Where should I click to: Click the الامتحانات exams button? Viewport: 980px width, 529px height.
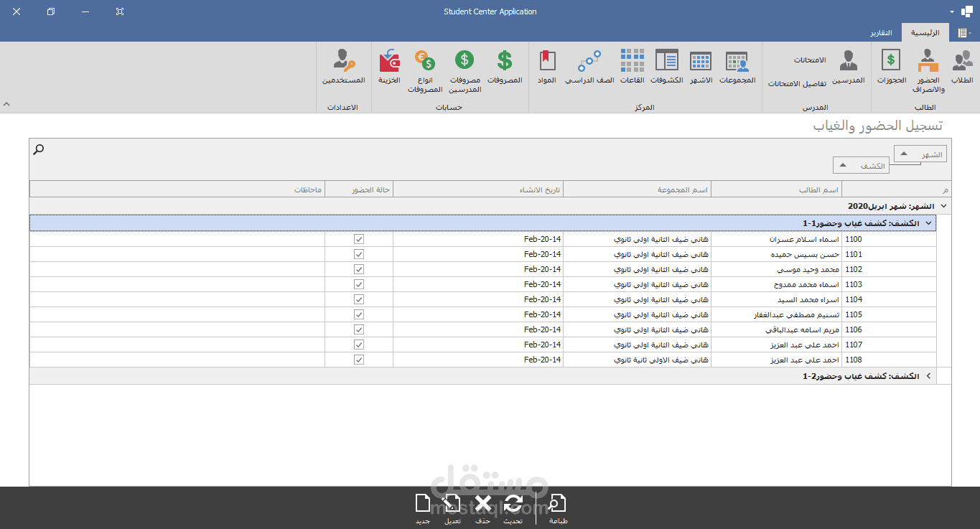click(x=810, y=60)
